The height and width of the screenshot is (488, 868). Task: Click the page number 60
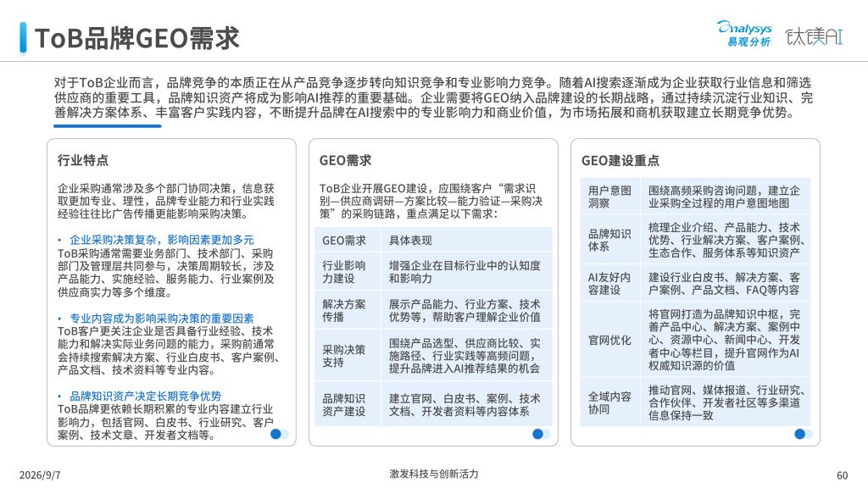click(x=842, y=475)
